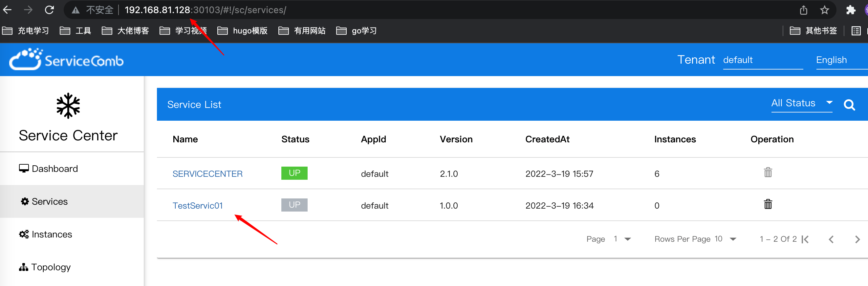Click the Status column header
Image resolution: width=868 pixels, height=286 pixels.
pos(295,139)
